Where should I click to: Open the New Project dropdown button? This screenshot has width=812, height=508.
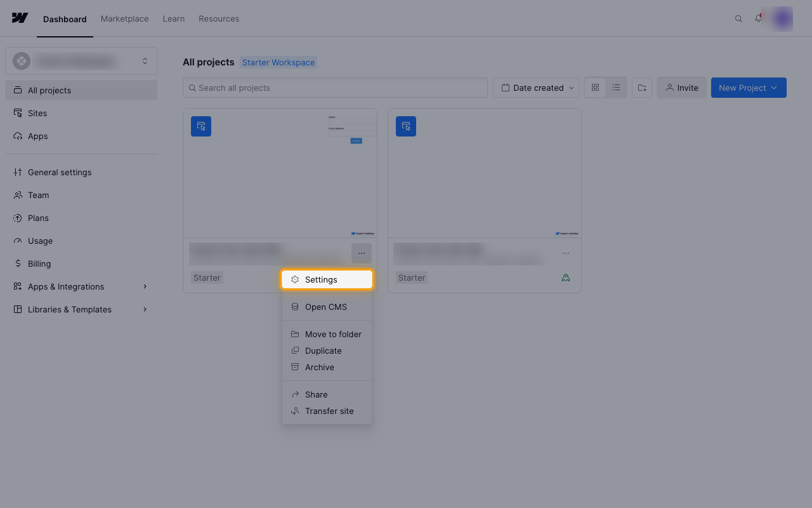point(749,88)
